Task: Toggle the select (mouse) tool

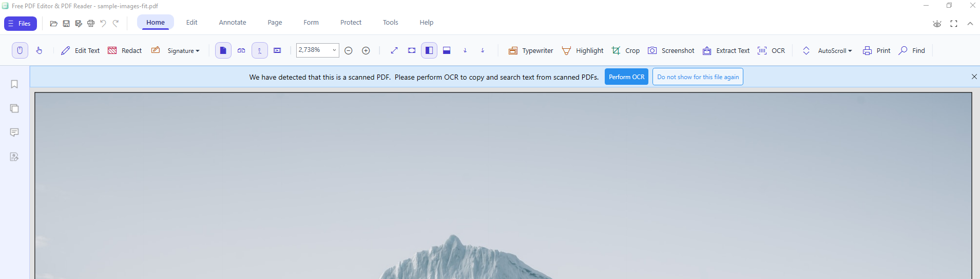Action: coord(20,50)
